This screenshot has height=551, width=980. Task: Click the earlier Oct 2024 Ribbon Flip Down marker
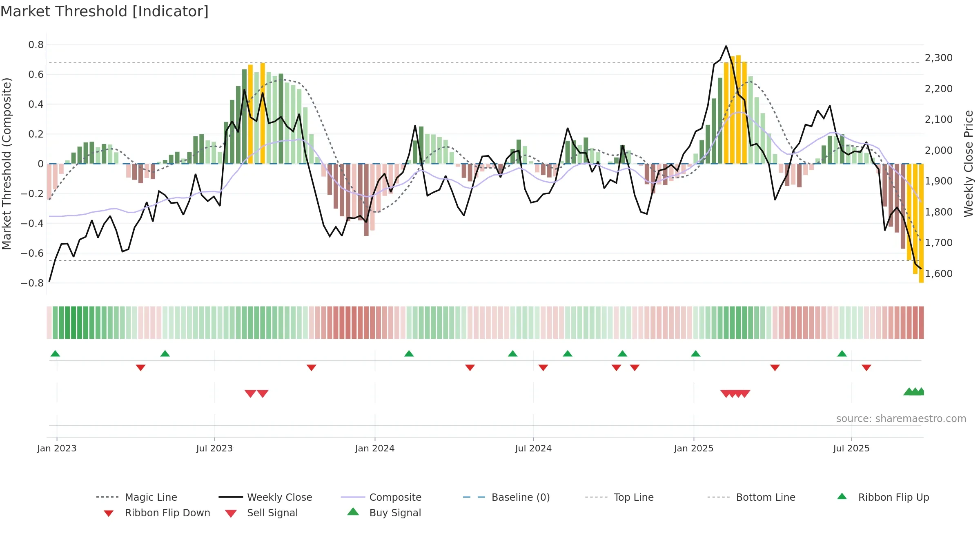[616, 368]
